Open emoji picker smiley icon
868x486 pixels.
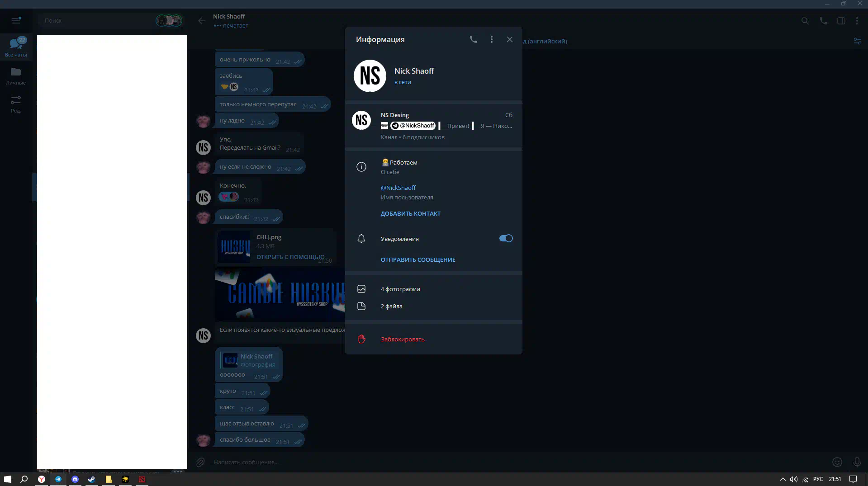coord(837,462)
